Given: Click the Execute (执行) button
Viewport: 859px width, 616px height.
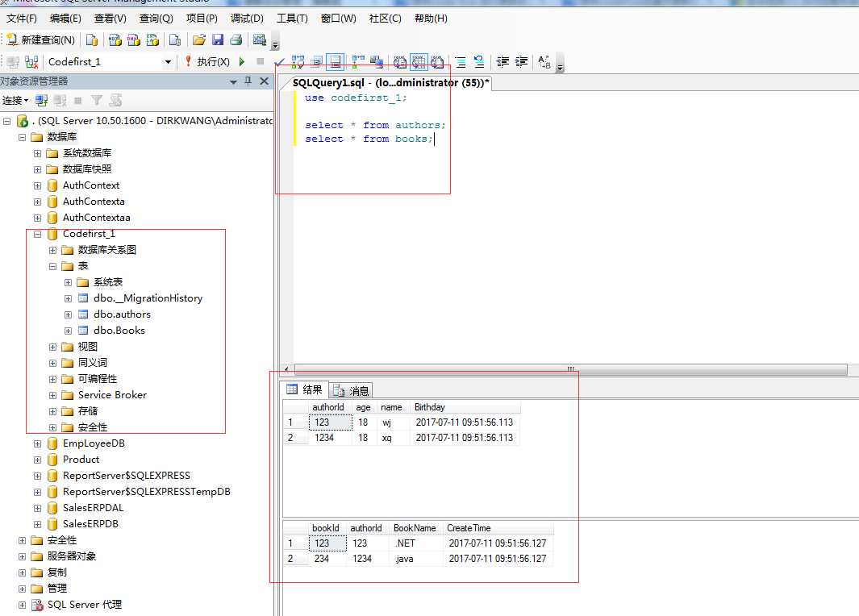Looking at the screenshot, I should [207, 62].
